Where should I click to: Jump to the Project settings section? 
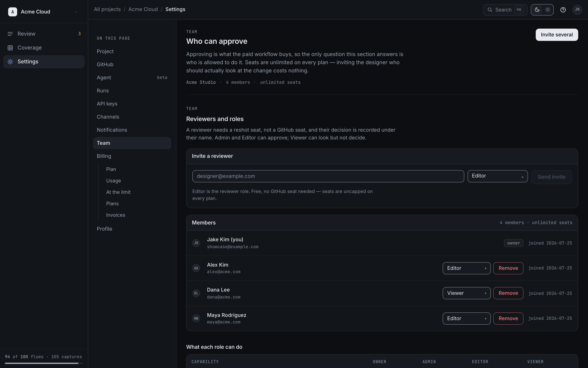click(x=132, y=51)
